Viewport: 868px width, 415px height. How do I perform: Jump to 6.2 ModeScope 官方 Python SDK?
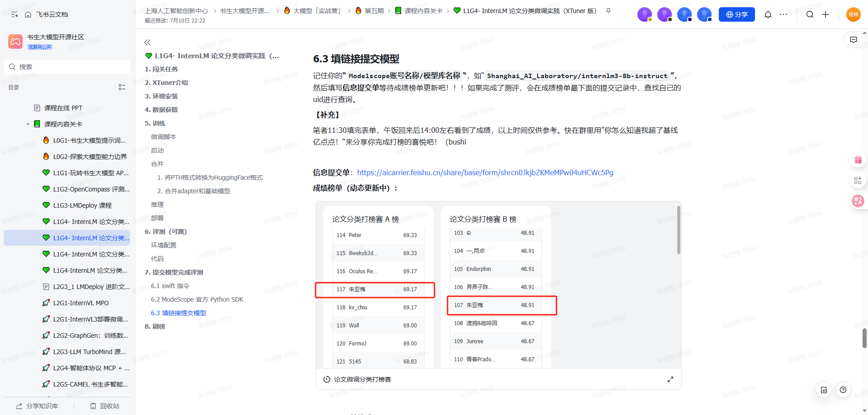(197, 299)
